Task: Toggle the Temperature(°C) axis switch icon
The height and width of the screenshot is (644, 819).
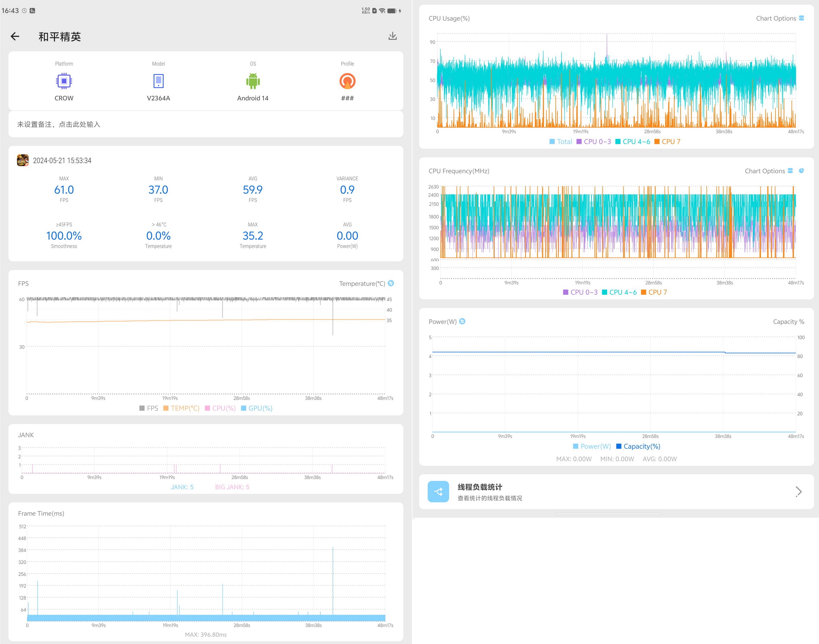Action: 391,283
